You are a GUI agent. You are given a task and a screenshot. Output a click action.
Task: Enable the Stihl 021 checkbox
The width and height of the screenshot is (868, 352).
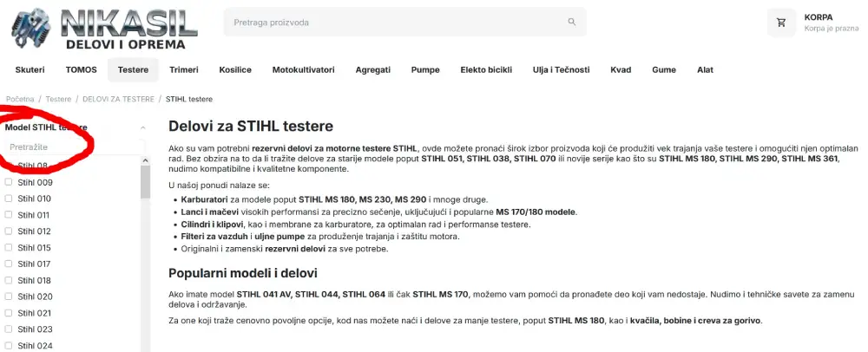9,313
